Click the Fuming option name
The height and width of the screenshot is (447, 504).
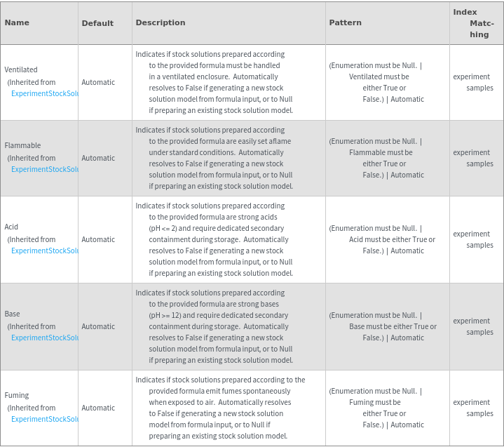click(x=17, y=395)
